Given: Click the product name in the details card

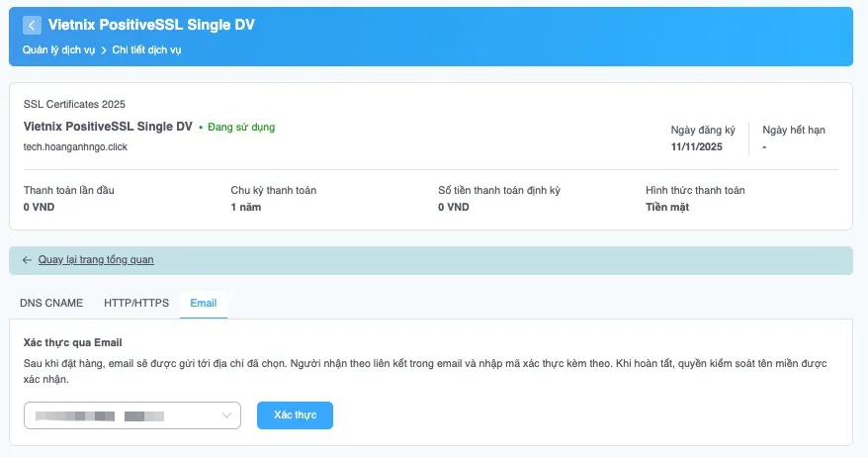Looking at the screenshot, I should (108, 127).
